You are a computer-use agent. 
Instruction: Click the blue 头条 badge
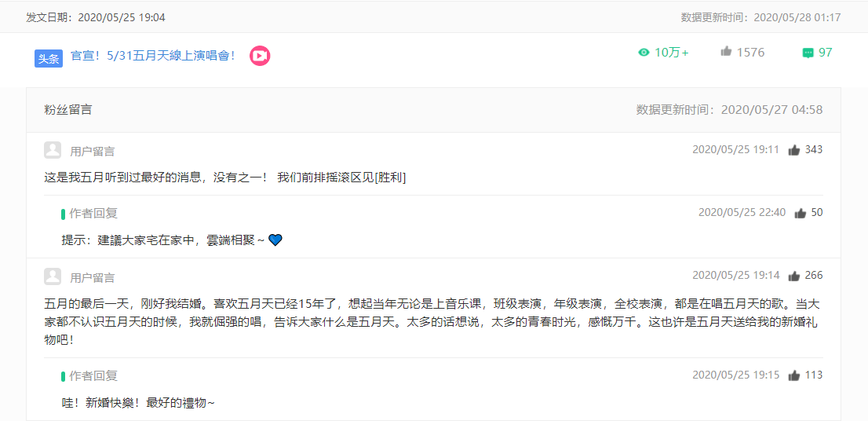click(49, 58)
